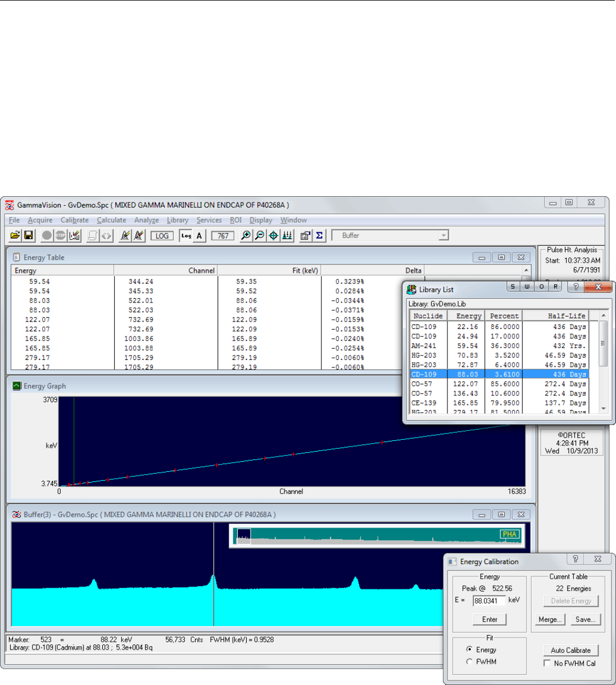Click the Open file toolbar icon

click(x=15, y=236)
